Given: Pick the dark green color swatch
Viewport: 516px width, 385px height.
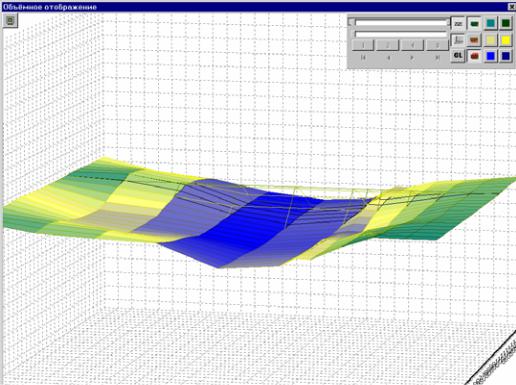Looking at the screenshot, I should coord(506,24).
